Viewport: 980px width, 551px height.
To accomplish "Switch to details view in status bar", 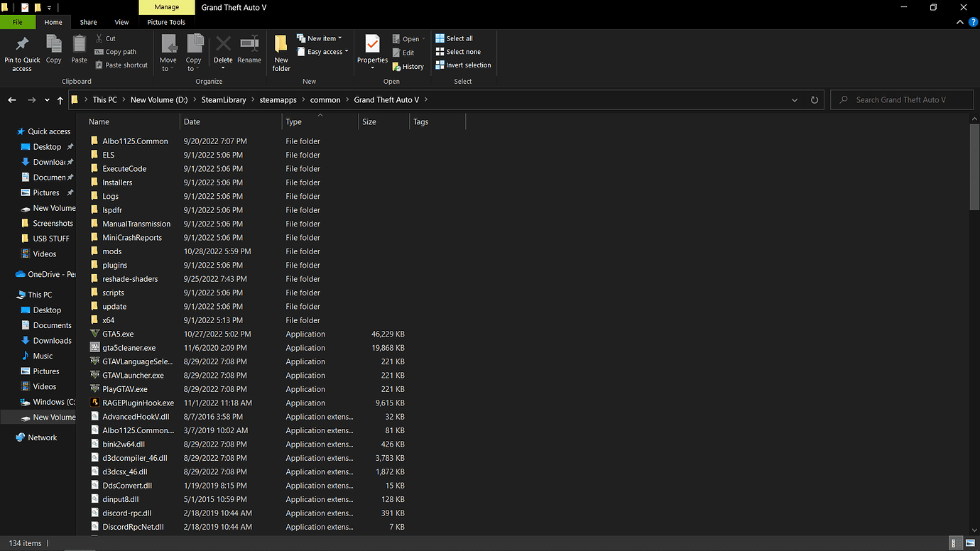I will pyautogui.click(x=955, y=543).
